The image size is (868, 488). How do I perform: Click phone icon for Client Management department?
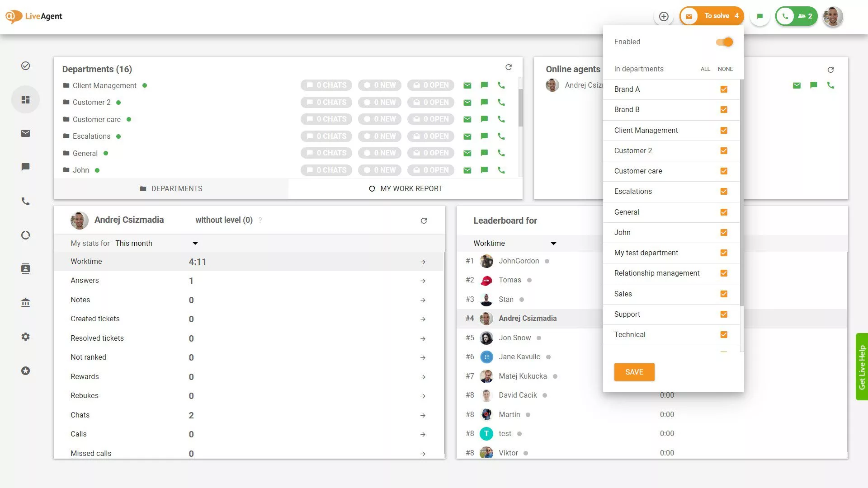(501, 85)
